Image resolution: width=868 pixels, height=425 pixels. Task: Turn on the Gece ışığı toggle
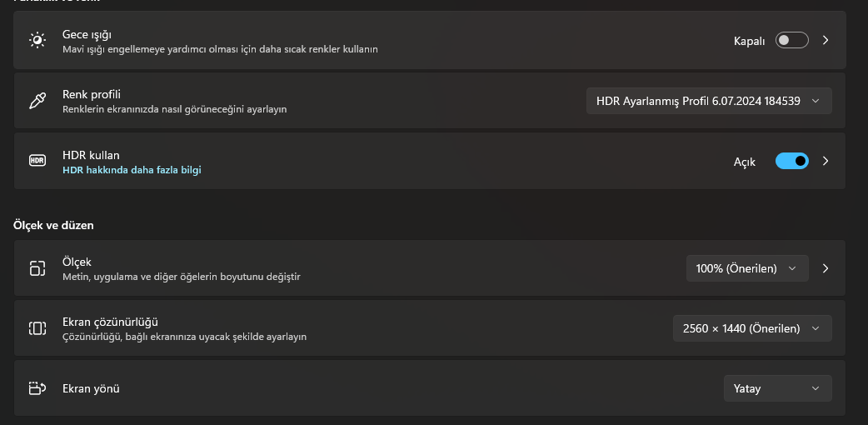coord(791,41)
